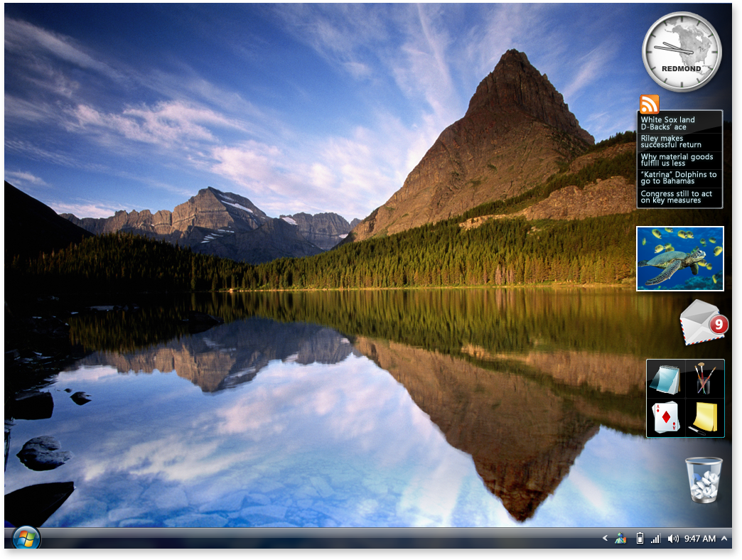Open the Notepad launcher icon
Image resolution: width=742 pixels, height=560 pixels.
(666, 379)
